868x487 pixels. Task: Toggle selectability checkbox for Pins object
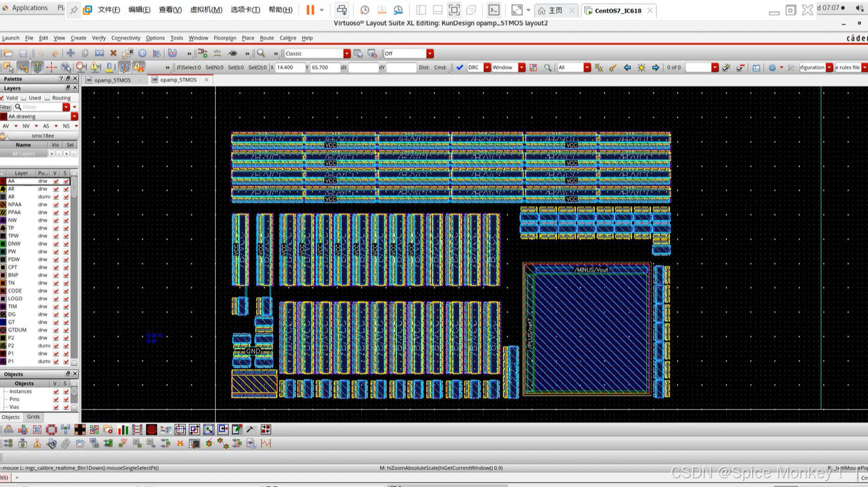pos(66,400)
